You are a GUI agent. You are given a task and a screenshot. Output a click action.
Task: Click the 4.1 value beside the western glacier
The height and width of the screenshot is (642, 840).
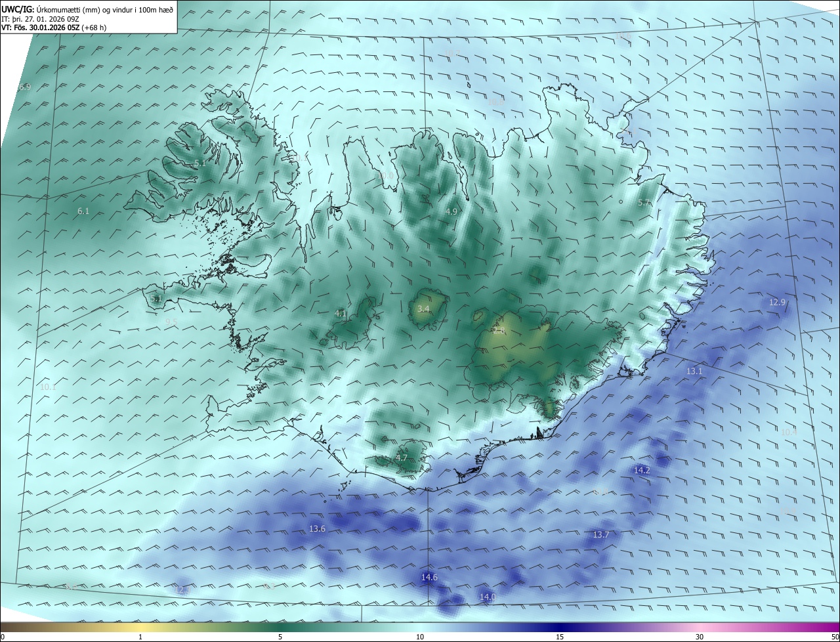click(340, 313)
